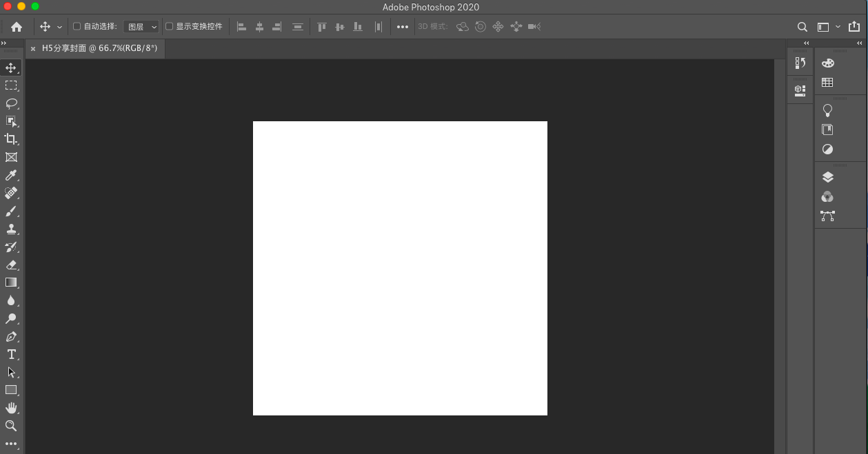Enable the 自动选择 checkbox
This screenshot has height=454, width=868.
(77, 27)
